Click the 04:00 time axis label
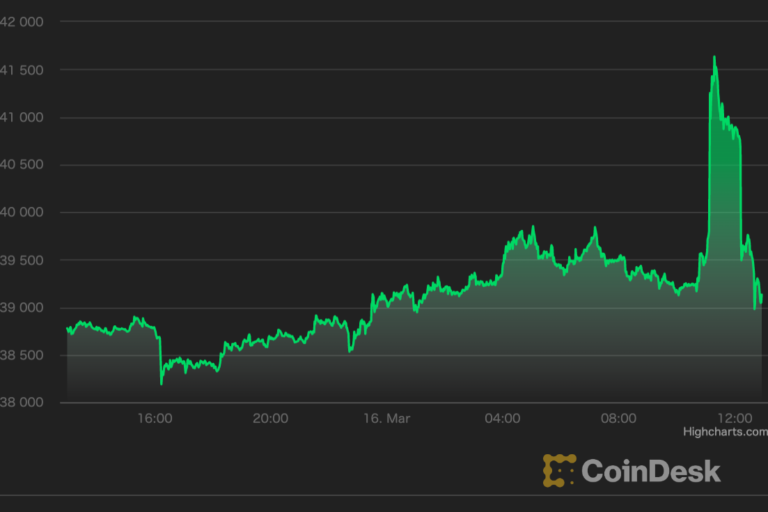Viewport: 768px width, 512px height. [x=503, y=418]
